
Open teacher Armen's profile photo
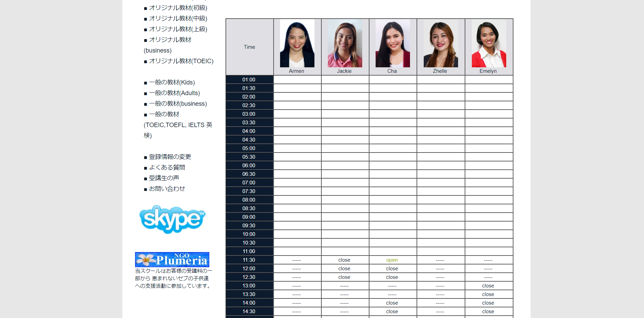coord(297,43)
